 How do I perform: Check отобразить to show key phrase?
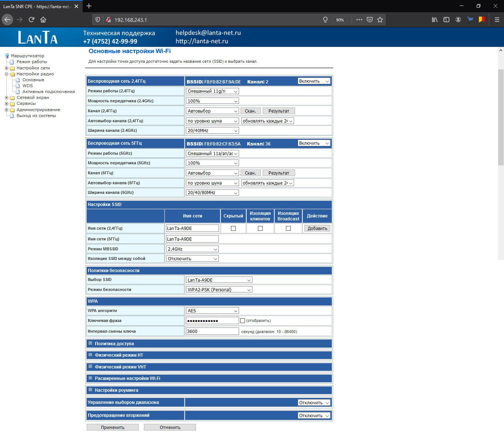coord(242,321)
